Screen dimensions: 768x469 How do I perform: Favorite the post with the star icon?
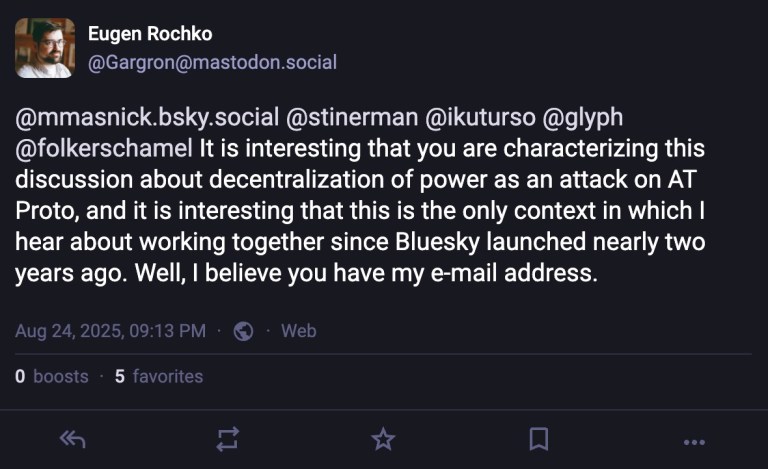click(x=383, y=439)
